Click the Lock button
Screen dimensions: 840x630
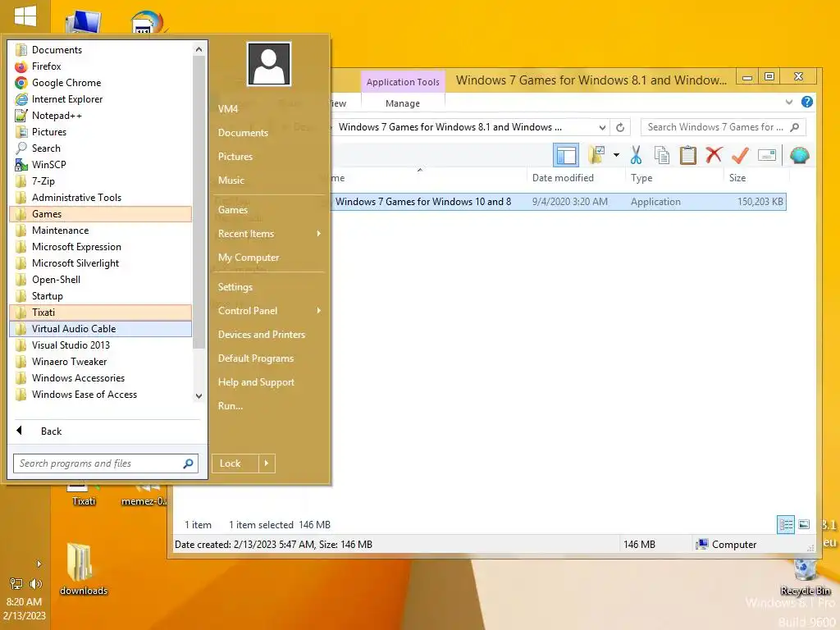coord(235,463)
